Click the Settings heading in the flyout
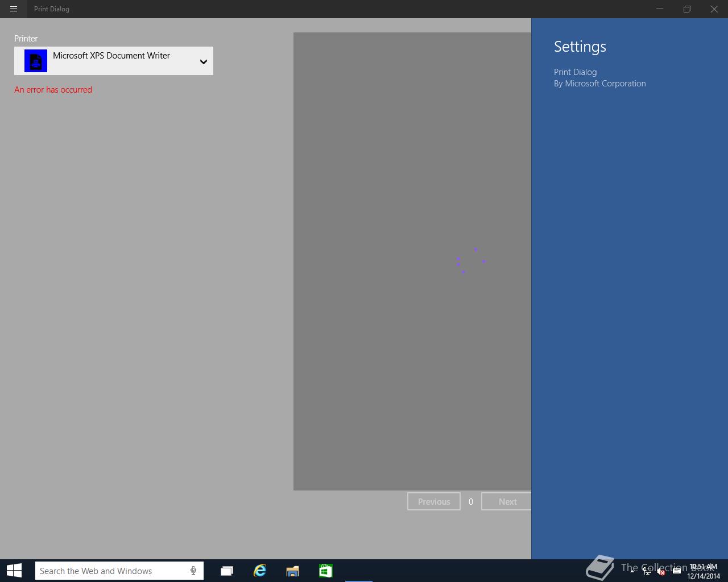This screenshot has height=582, width=728. click(580, 47)
